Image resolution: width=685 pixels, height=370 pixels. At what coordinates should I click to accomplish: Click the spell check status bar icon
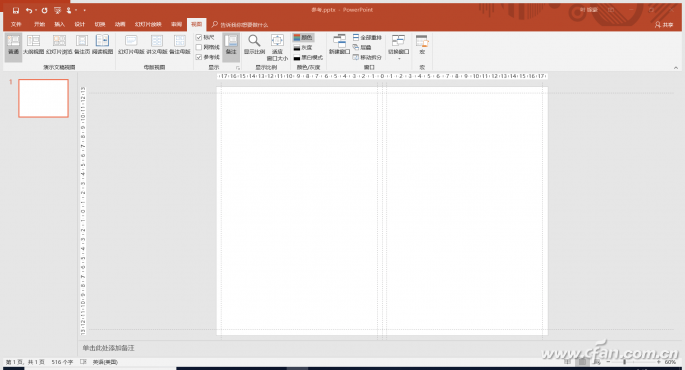point(83,362)
